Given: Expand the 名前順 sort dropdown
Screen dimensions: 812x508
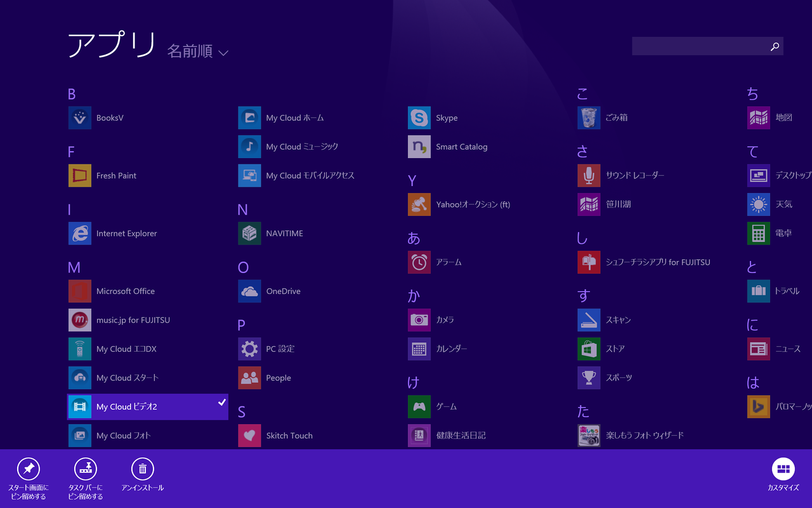Looking at the screenshot, I should pyautogui.click(x=197, y=52).
